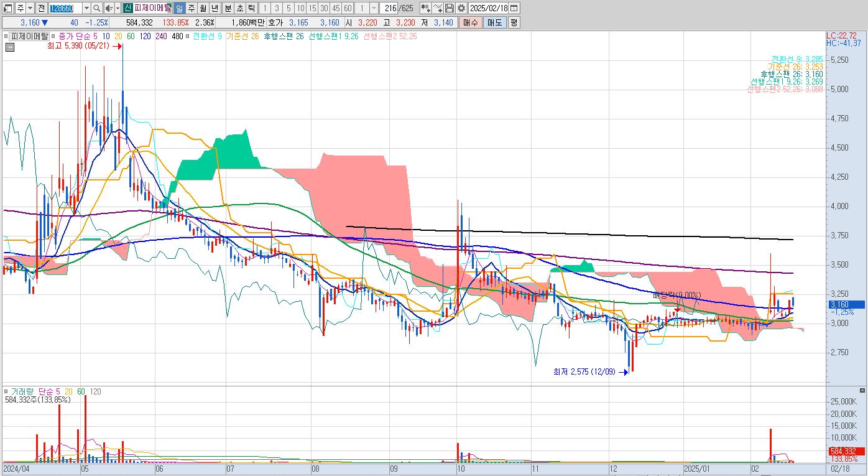Click the green 신 badge icon

pos(127,8)
